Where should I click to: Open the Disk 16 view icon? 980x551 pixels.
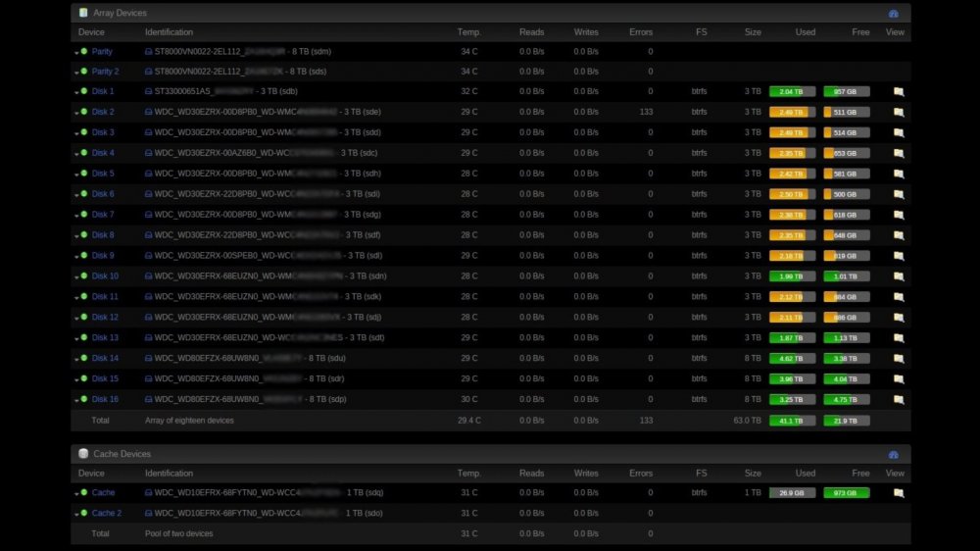click(x=898, y=400)
